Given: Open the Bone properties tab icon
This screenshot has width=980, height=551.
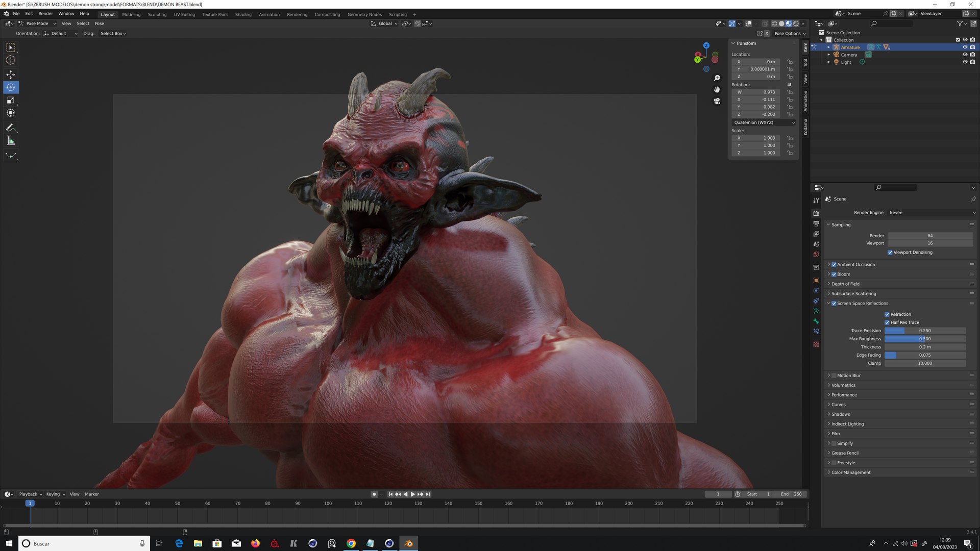Looking at the screenshot, I should [x=816, y=321].
